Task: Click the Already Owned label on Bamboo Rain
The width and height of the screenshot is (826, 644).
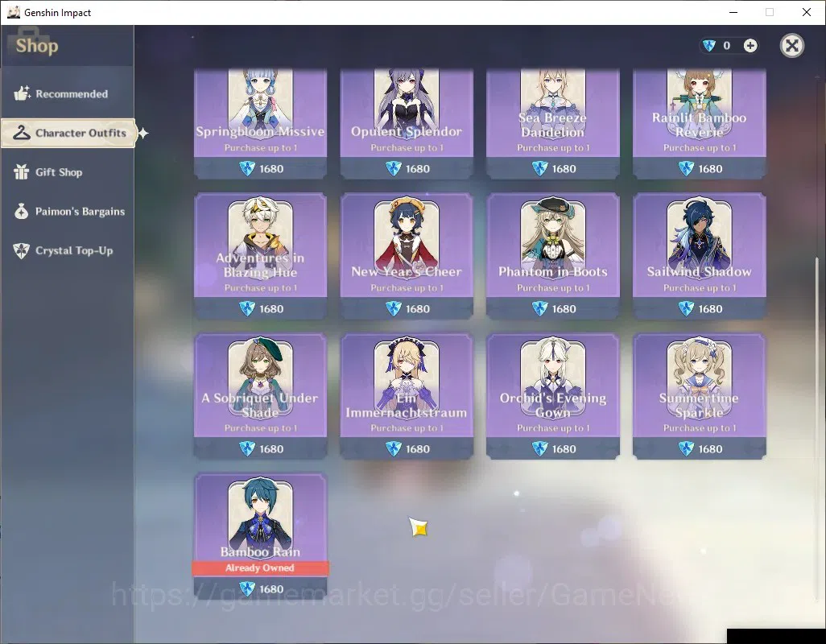Action: pos(260,568)
